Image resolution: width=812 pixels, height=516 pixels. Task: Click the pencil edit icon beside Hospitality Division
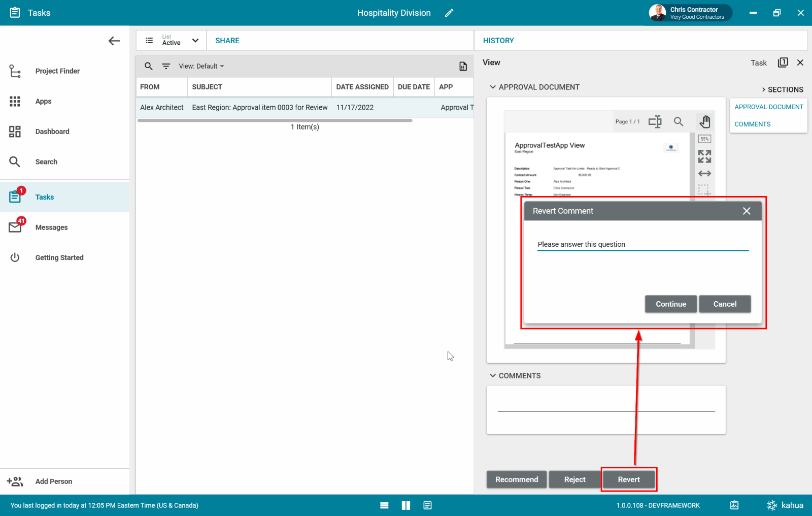pyautogui.click(x=449, y=13)
